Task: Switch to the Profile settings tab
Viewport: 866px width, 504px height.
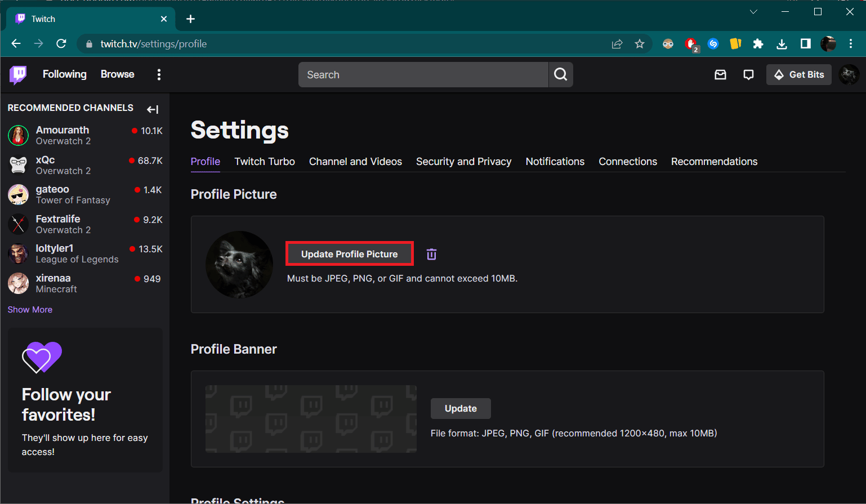Action: 206,162
